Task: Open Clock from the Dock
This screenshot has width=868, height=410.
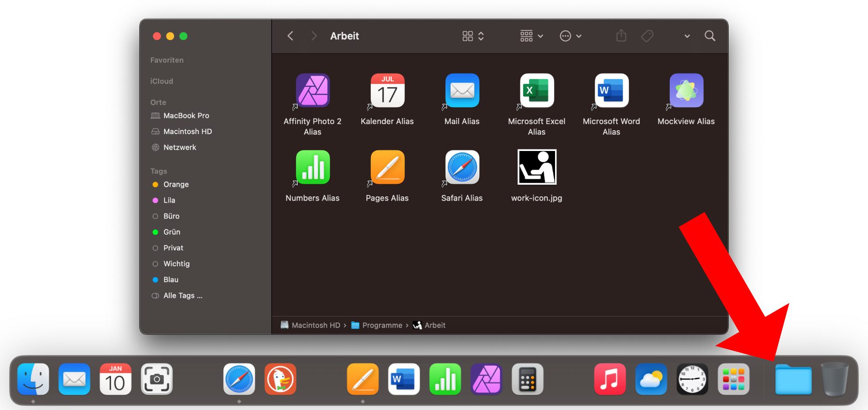Action: pyautogui.click(x=692, y=379)
